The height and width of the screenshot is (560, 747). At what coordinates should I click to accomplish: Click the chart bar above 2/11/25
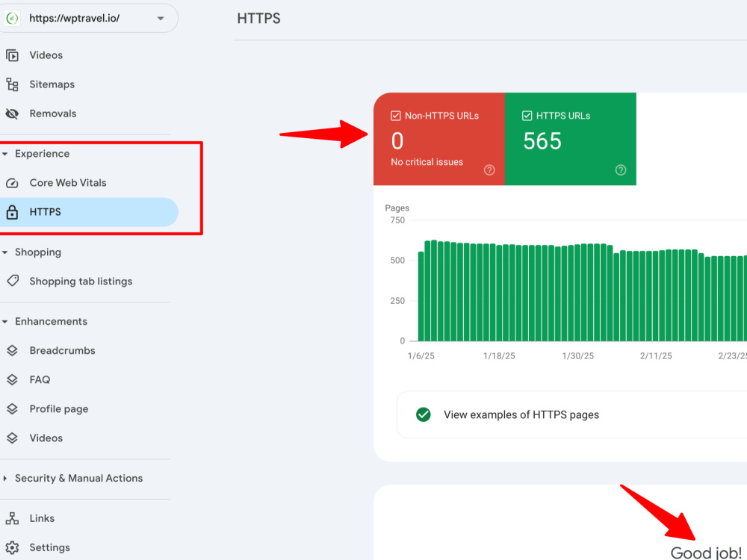pos(656,296)
